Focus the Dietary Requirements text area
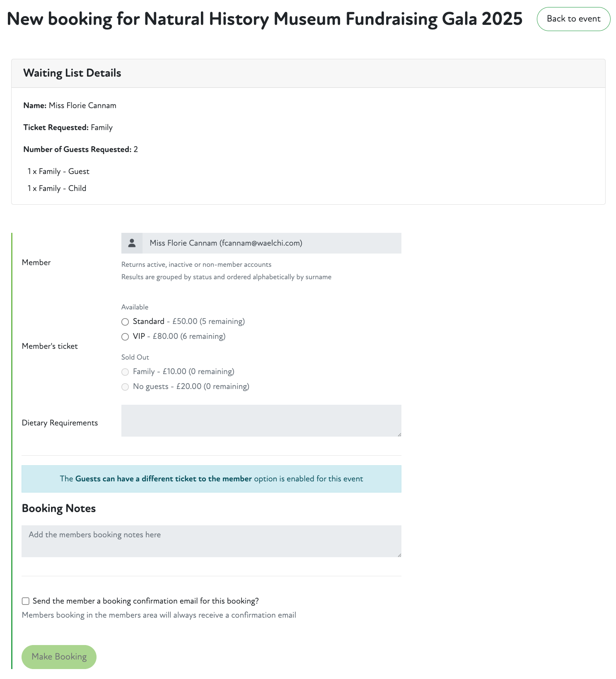This screenshot has height=679, width=616. [261, 420]
